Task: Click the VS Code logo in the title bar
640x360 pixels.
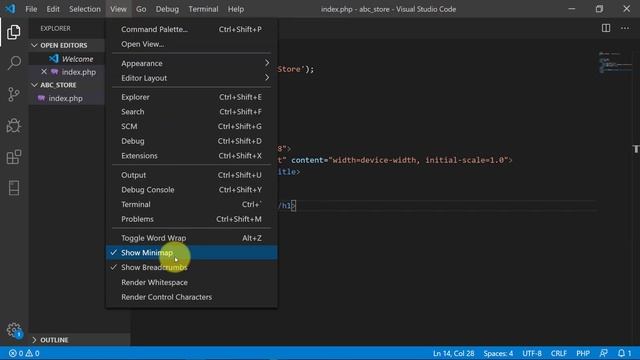Action: pyautogui.click(x=10, y=9)
